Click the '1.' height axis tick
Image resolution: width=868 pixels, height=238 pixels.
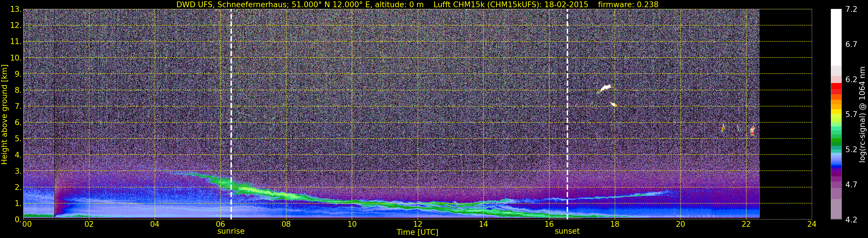click(18, 204)
